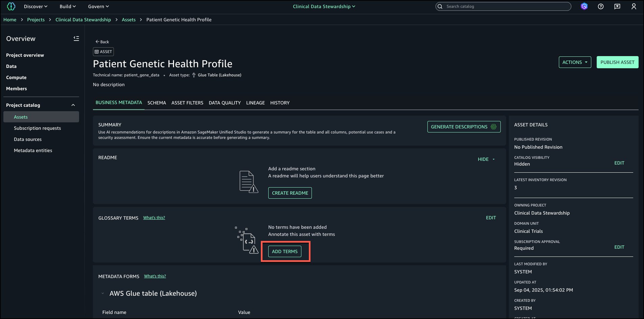The image size is (644, 319).
Task: Edit the catalog visibility setting
Action: (619, 163)
